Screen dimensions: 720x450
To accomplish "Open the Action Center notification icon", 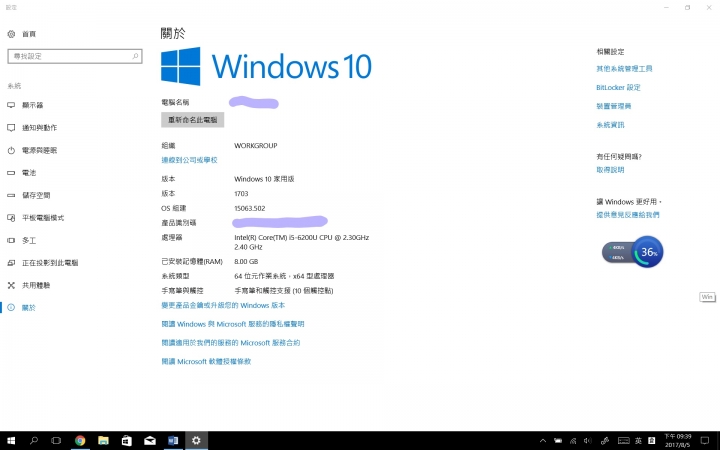I will [x=705, y=441].
